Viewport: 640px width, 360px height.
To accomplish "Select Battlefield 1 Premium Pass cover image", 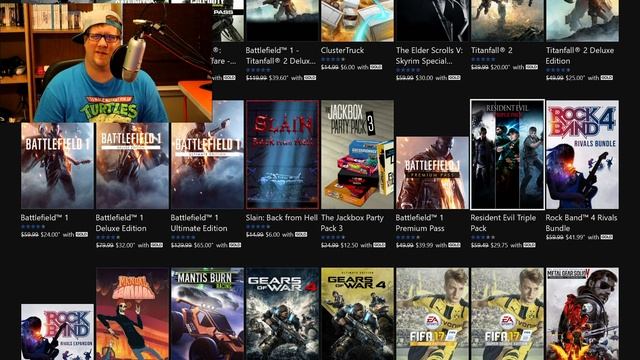I will [x=432, y=173].
